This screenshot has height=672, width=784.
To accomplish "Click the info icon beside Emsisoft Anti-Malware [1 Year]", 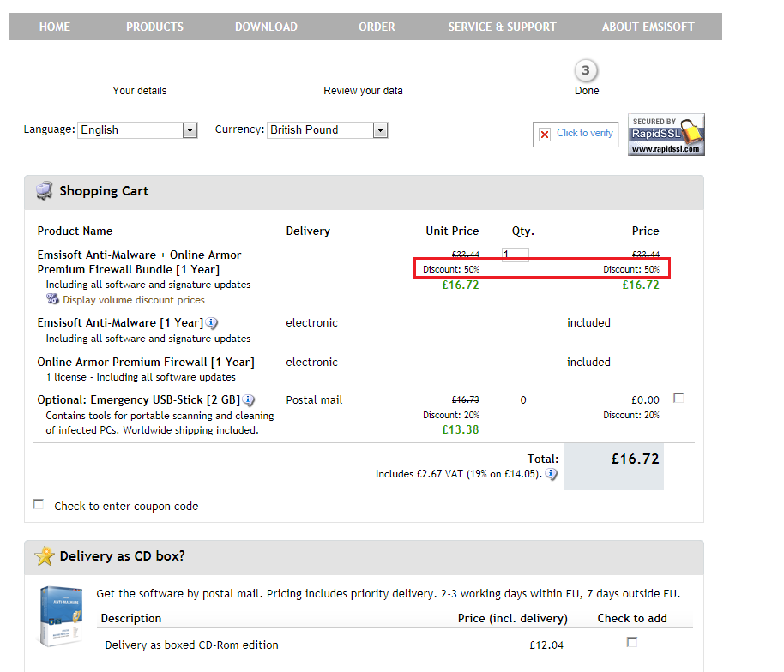I will pyautogui.click(x=212, y=323).
